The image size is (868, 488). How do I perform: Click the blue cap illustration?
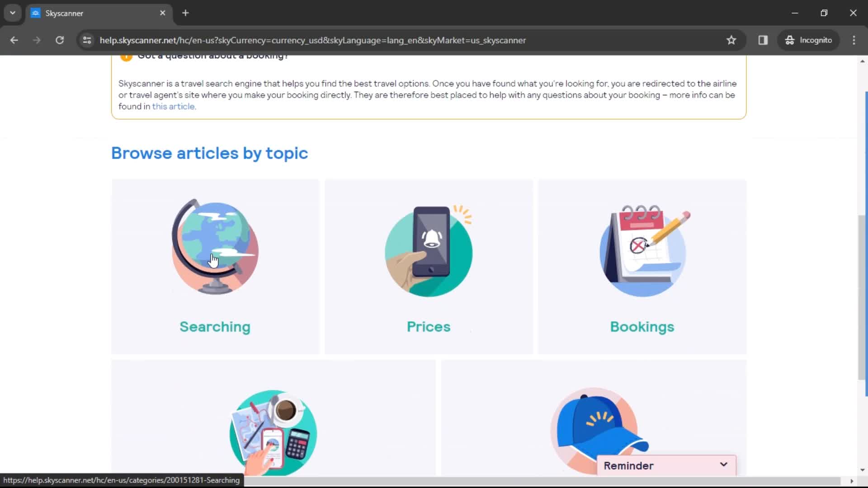coord(599,430)
